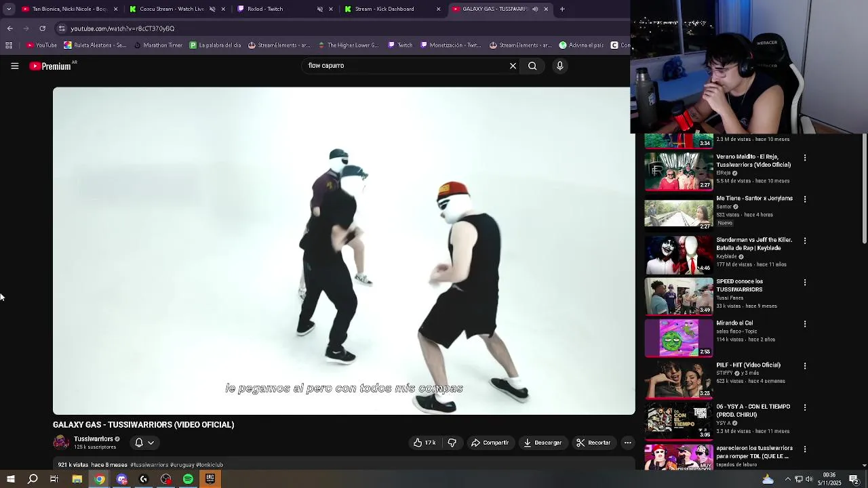Image resolution: width=868 pixels, height=488 pixels.
Task: Open the Windows Start menu
Action: tap(10, 479)
